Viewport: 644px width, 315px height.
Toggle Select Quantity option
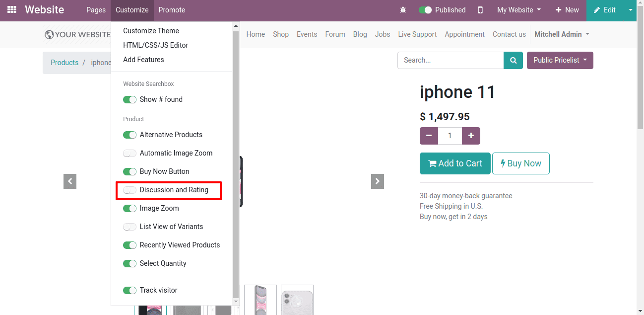click(x=129, y=263)
